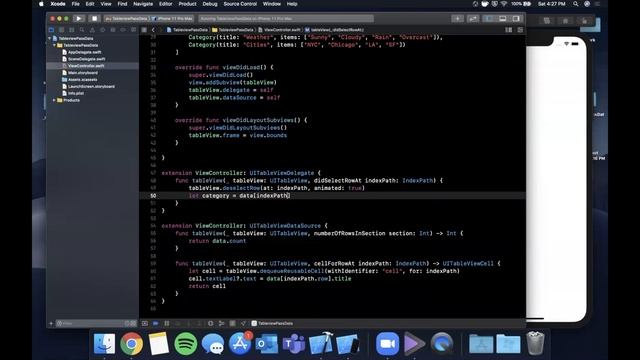The height and width of the screenshot is (360, 640).
Task: Open the Edit menu
Action: (x=90, y=4)
